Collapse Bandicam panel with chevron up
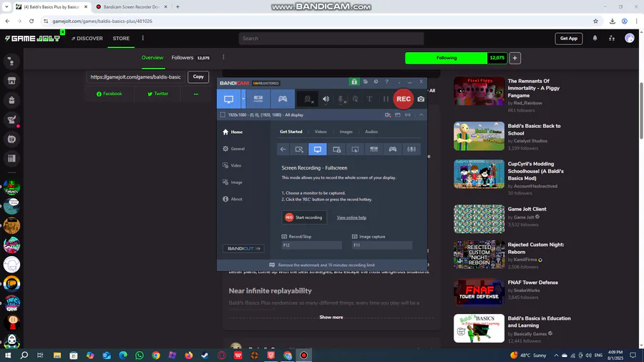This screenshot has width=644, height=362. pos(421,115)
